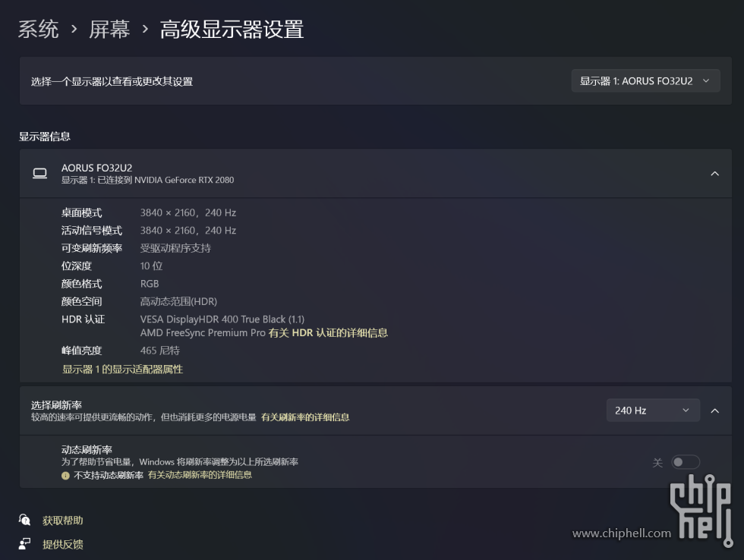Open 有关 HDR 认证的详细信息 link
Viewport: 744px width, 560px height.
328,333
